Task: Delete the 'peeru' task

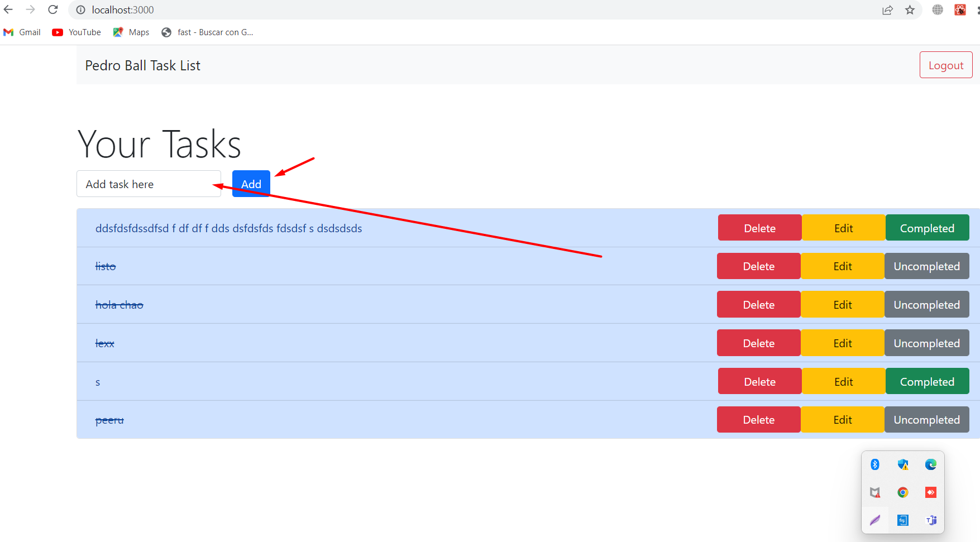Action: tap(759, 419)
